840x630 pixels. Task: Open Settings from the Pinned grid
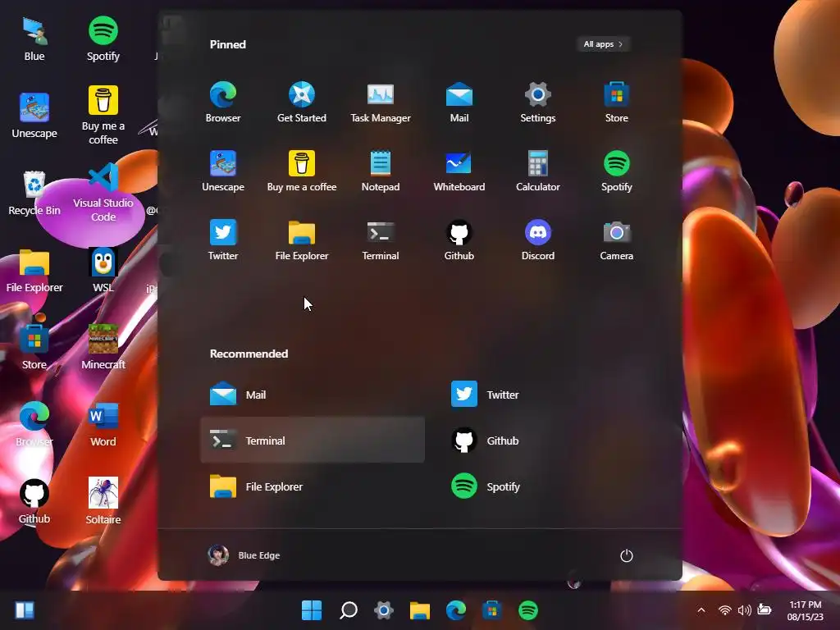538,103
